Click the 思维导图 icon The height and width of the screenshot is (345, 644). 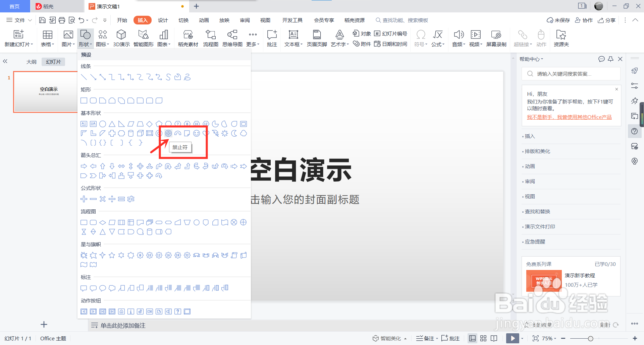point(232,38)
